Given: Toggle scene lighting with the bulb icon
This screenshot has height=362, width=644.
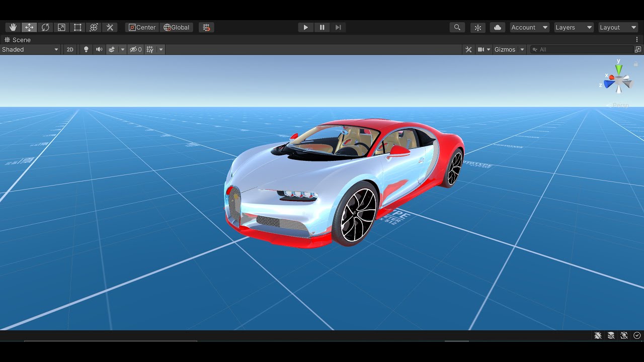Looking at the screenshot, I should pos(86,49).
